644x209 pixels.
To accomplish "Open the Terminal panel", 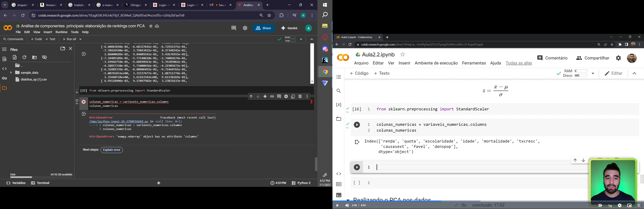I will 40,183.
